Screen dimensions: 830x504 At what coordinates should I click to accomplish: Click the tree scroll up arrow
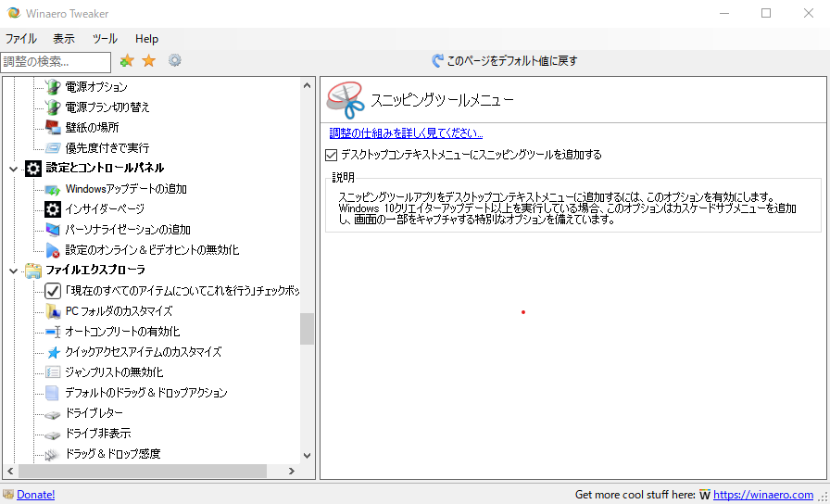coord(307,85)
